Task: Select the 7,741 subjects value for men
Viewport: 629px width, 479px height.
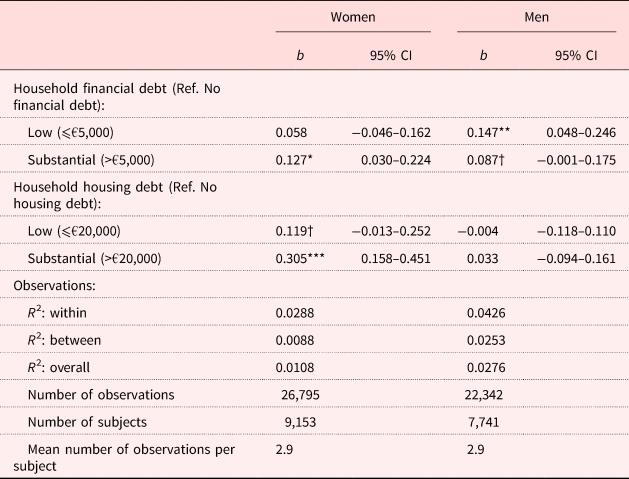Action: 485,421
